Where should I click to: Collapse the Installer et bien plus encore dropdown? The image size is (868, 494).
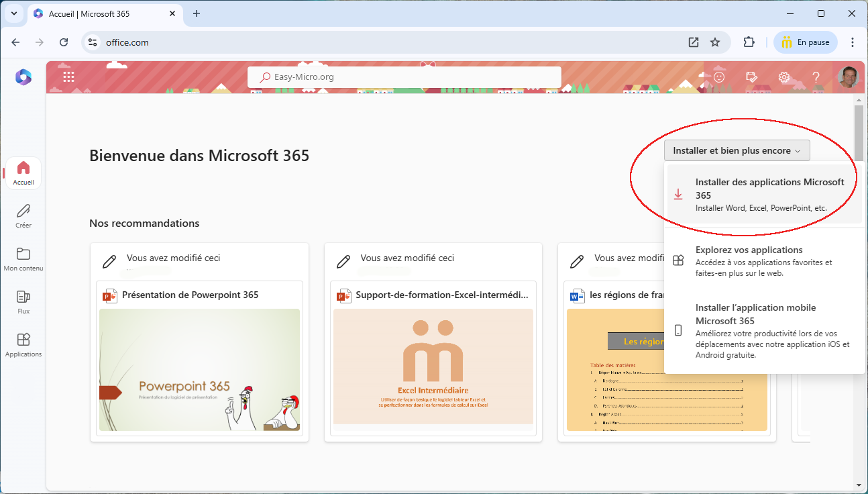[x=737, y=150]
